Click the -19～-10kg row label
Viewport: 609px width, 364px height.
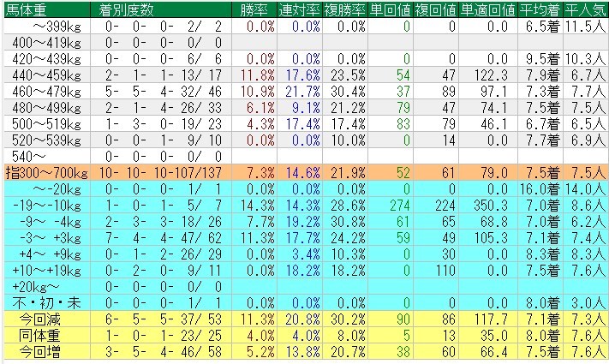tap(51, 206)
